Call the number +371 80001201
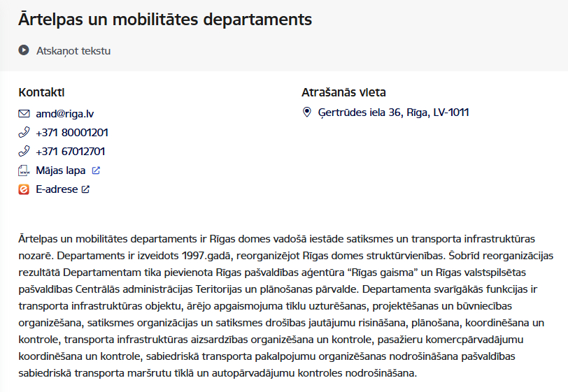The image size is (568, 392). point(72,132)
